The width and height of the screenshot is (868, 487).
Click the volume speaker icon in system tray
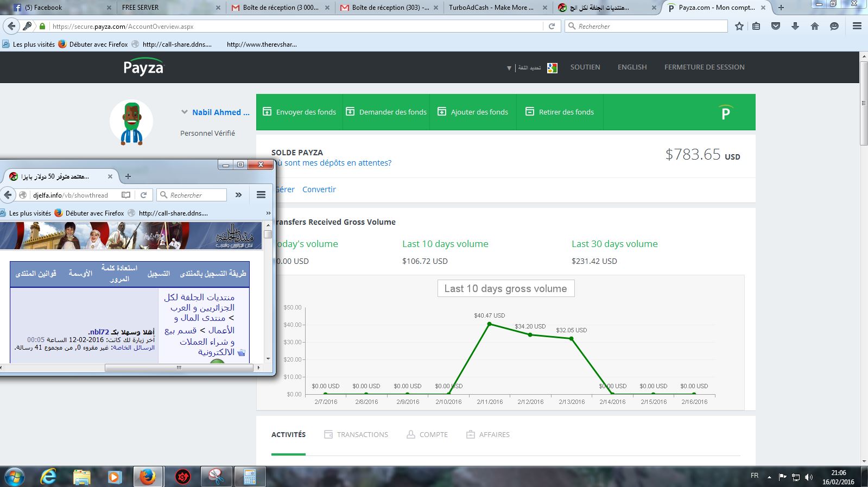[x=809, y=477]
